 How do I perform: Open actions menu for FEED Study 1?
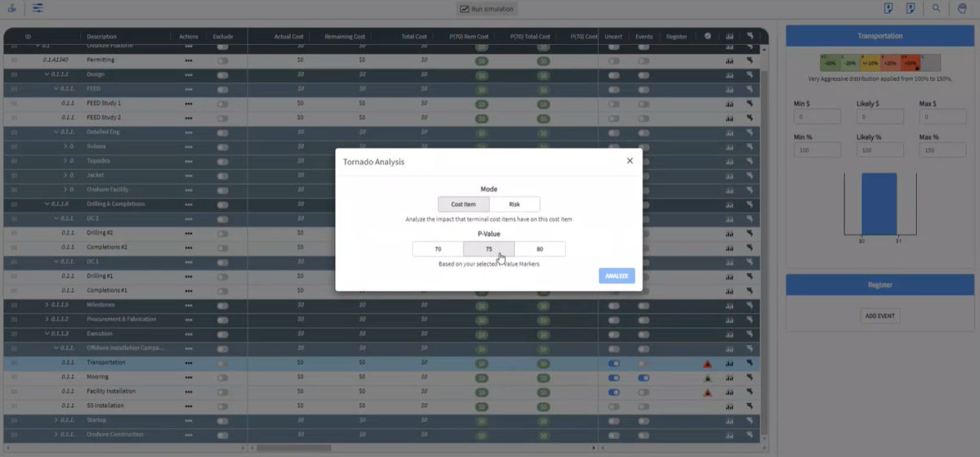189,103
